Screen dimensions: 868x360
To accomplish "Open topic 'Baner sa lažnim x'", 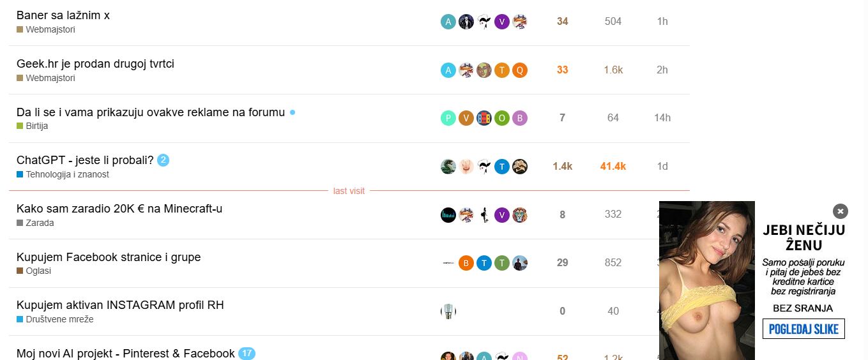I will coord(63,15).
